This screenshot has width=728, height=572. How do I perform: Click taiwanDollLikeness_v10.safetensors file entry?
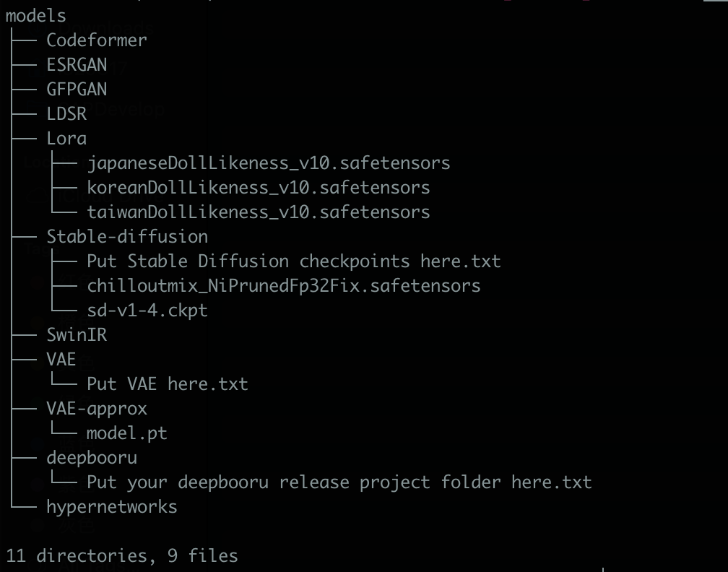pos(258,212)
